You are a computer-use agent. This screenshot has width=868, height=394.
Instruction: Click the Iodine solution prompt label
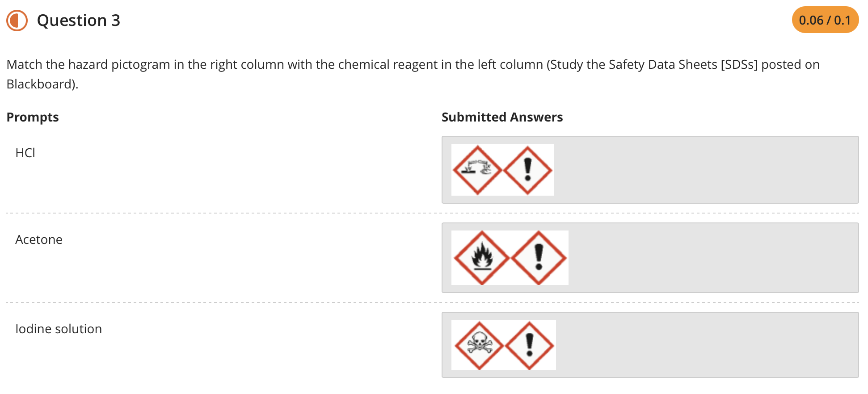[58, 329]
